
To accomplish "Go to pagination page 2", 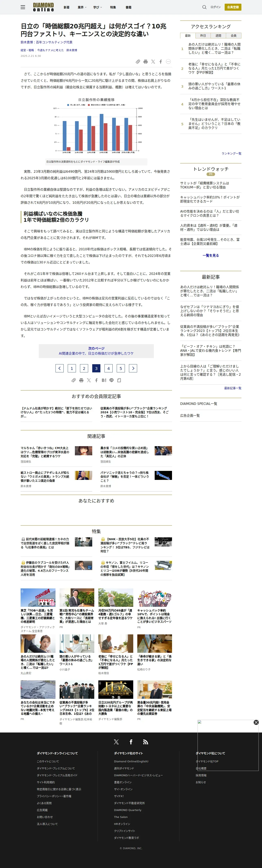I will (x=84, y=368).
